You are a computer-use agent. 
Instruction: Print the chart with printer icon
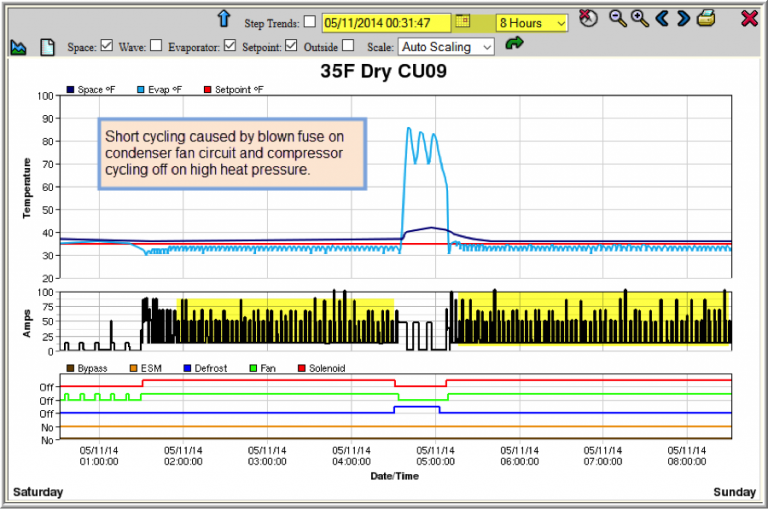click(x=706, y=19)
